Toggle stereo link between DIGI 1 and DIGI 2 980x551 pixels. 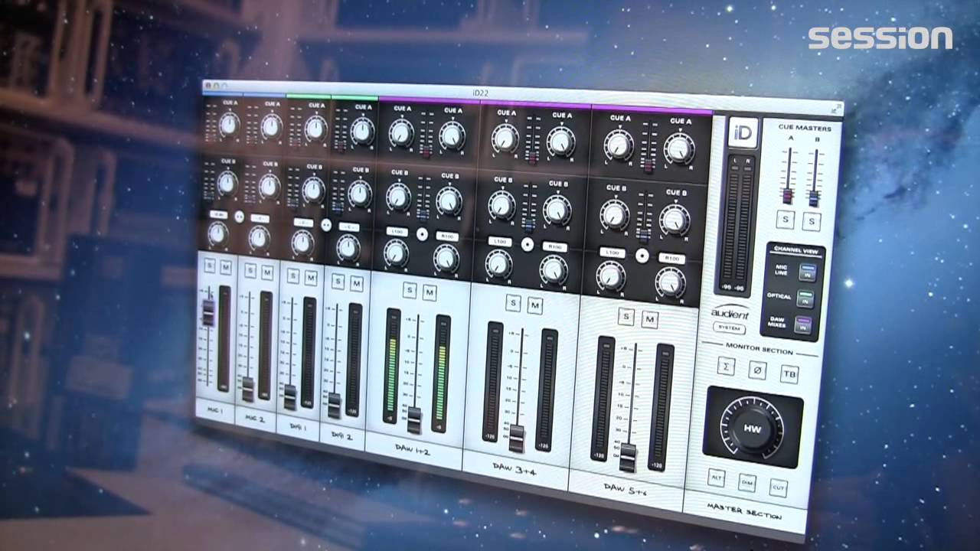pos(326,225)
